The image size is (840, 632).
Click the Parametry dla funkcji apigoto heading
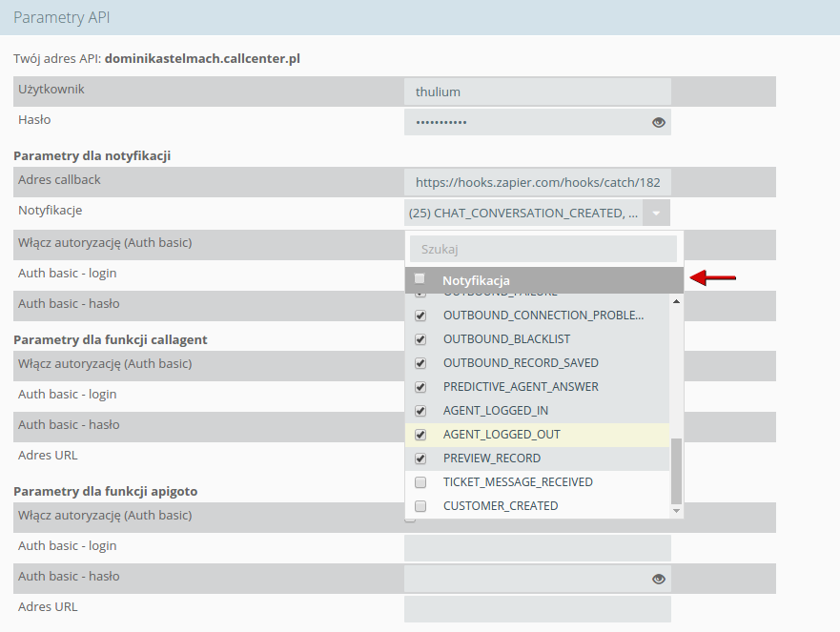[x=106, y=491]
